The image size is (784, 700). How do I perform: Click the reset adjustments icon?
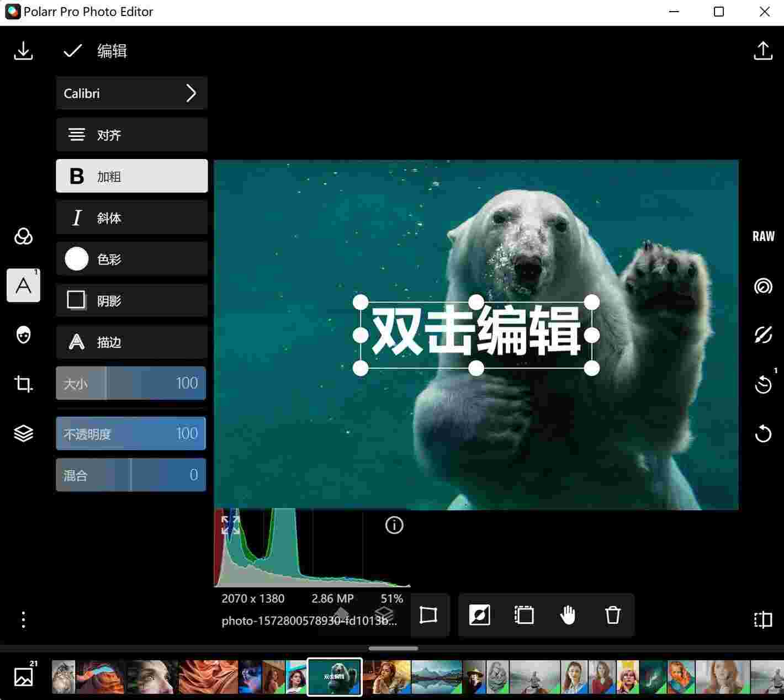(762, 434)
